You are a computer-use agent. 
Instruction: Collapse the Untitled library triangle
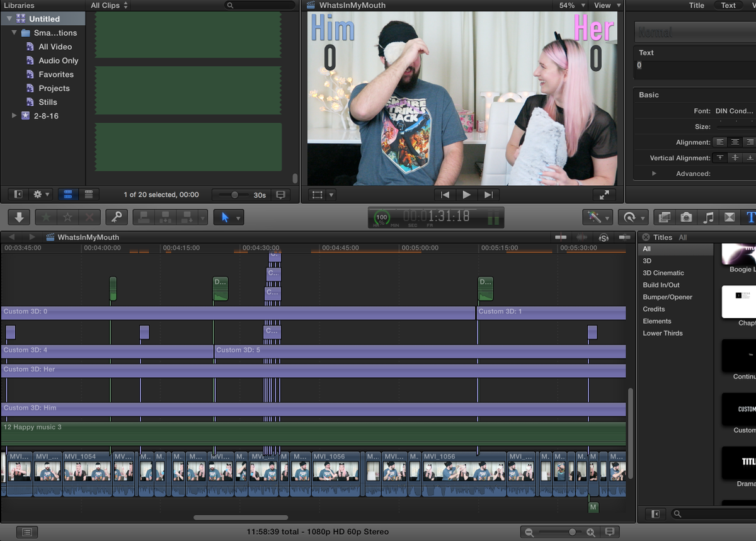tap(9, 19)
